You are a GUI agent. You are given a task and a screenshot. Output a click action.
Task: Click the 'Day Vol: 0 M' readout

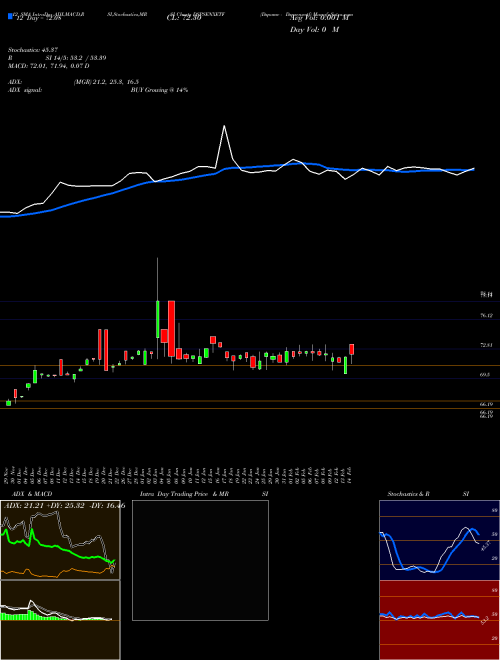[314, 30]
